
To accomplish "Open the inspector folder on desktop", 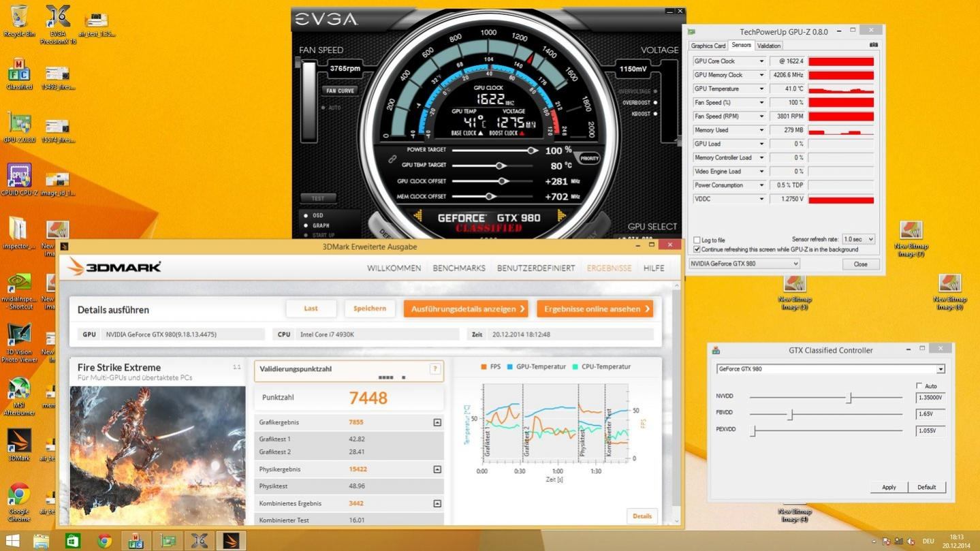I will tap(19, 234).
